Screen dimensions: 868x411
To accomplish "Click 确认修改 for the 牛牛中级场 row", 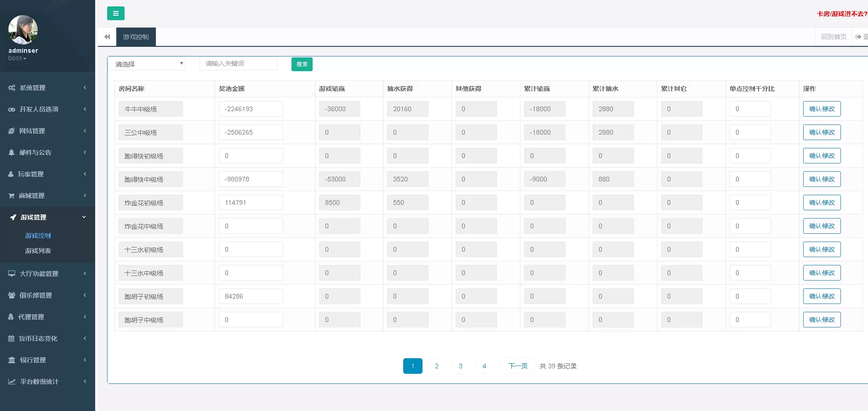I will (822, 109).
